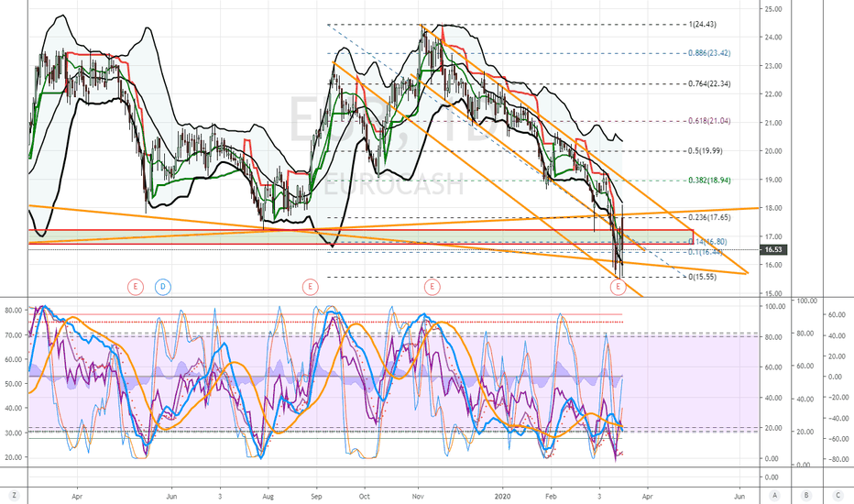Click 23.00 on the price axis
854x504 pixels.
(x=773, y=66)
